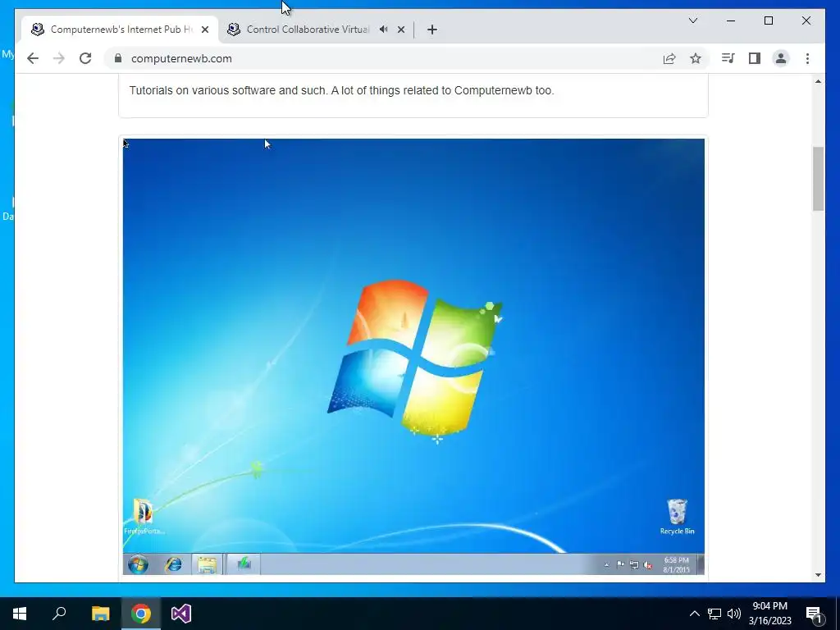Click the FirefoxPorta... desktop icon

[x=144, y=517]
